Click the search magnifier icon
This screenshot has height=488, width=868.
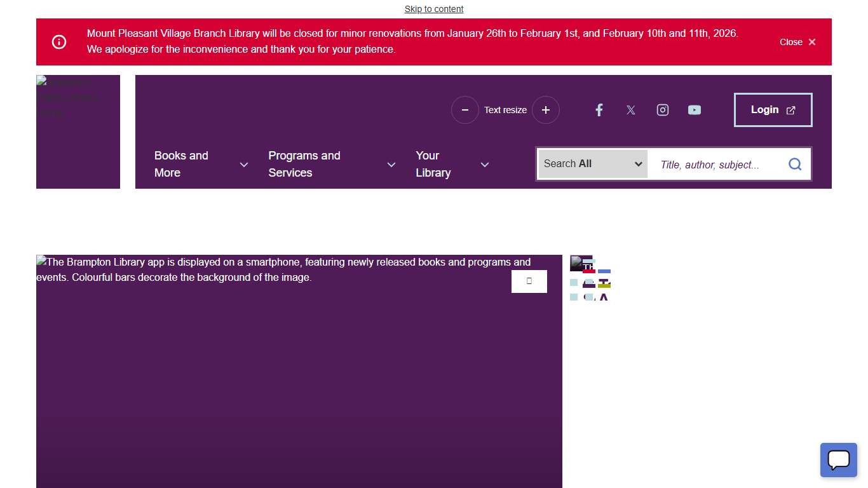pos(794,165)
